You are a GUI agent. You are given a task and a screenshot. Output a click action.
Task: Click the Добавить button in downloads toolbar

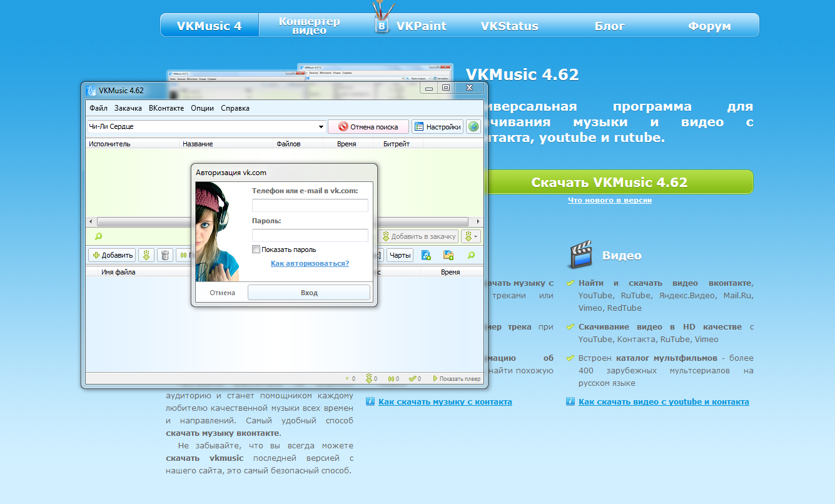click(112, 255)
